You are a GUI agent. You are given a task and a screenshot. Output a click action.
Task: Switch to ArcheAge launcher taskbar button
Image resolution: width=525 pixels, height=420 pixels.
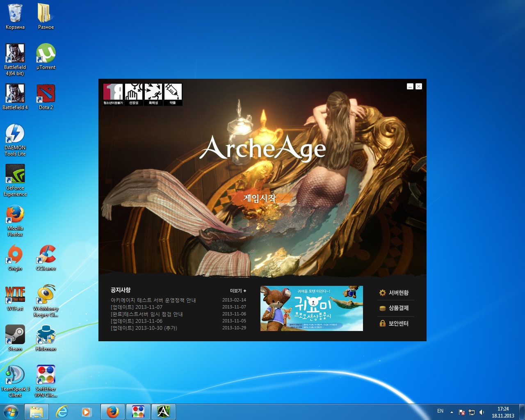click(164, 412)
